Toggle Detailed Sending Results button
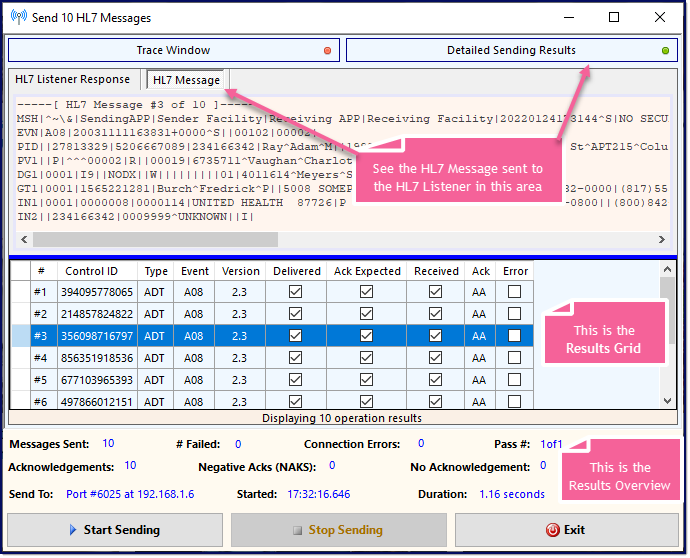The image size is (690, 558). click(512, 50)
